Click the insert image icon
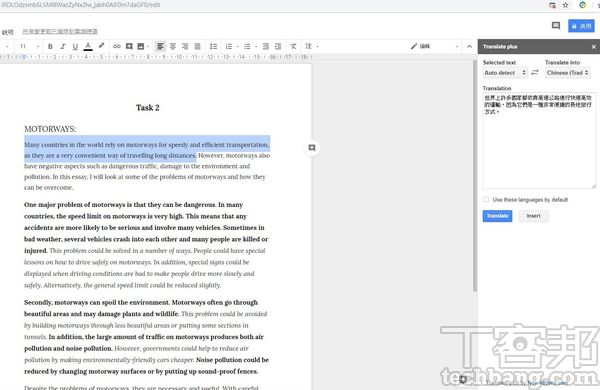 [x=141, y=46]
